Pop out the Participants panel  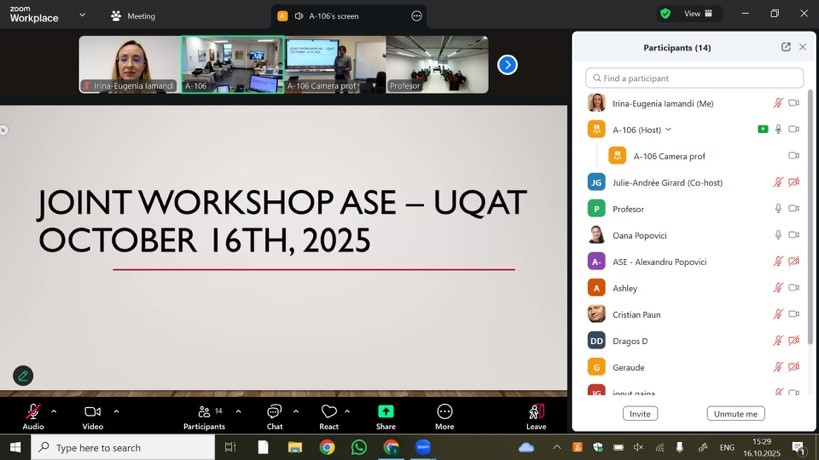pos(786,47)
